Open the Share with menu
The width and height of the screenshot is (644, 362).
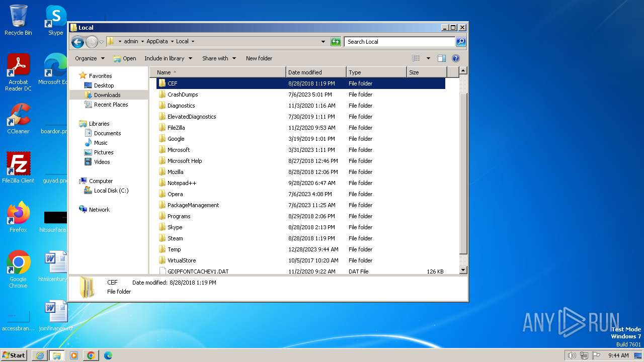(219, 58)
